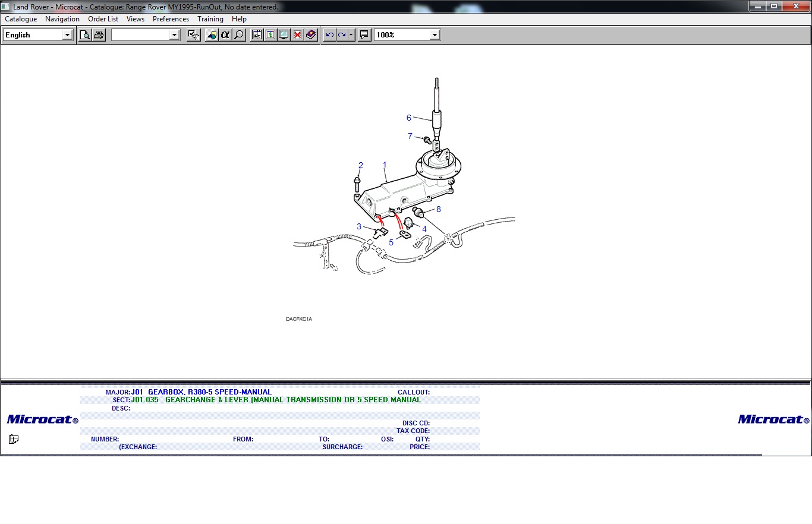The width and height of the screenshot is (812, 524).
Task: Click the dollar sign price icon
Action: coord(270,35)
